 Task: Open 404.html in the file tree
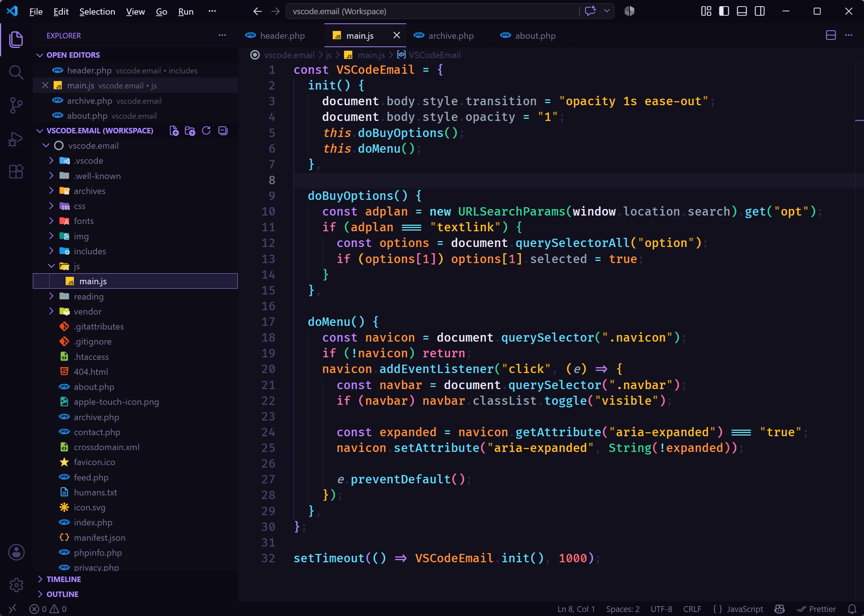coord(136,372)
